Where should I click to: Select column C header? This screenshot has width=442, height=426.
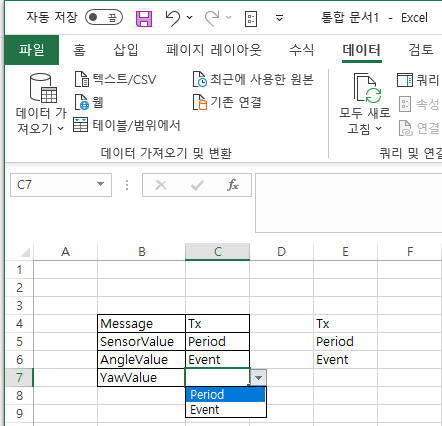[218, 252]
